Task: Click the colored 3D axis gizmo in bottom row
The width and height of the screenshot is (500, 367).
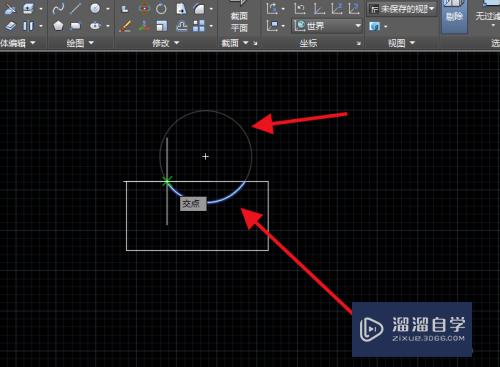Action: 144,26
